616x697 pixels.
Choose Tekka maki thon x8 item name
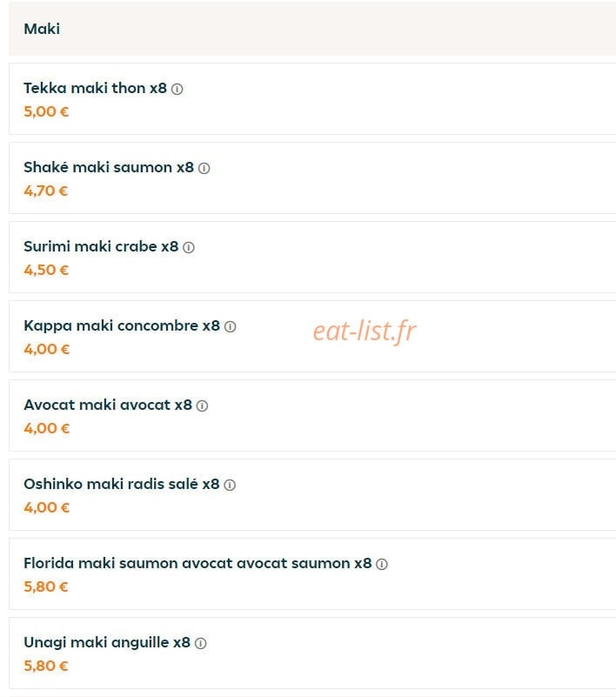95,88
